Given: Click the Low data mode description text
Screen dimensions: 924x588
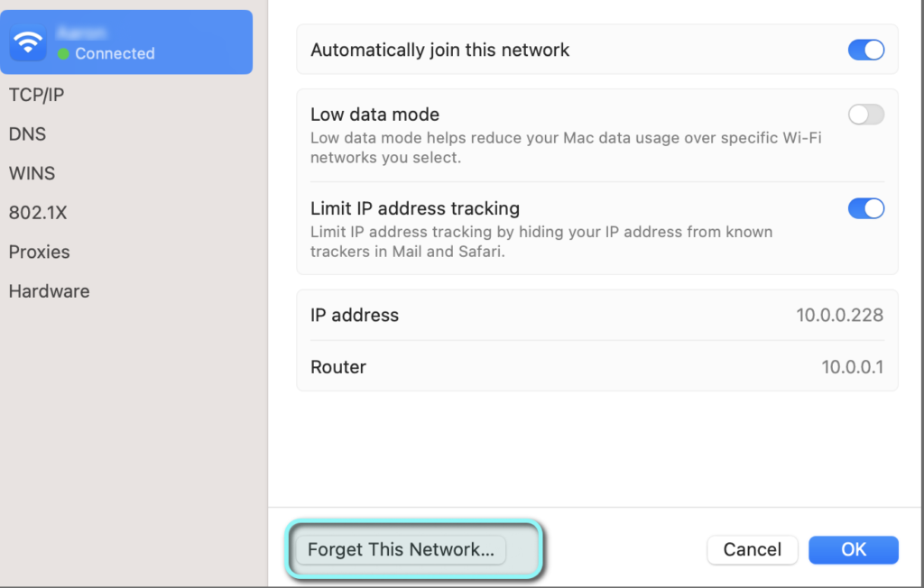Looking at the screenshot, I should tap(566, 148).
